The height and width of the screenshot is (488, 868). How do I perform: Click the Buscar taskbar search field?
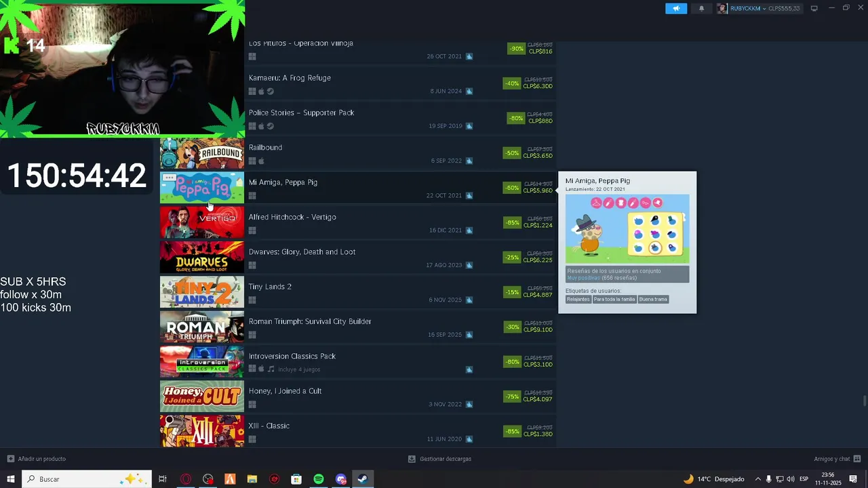87,479
